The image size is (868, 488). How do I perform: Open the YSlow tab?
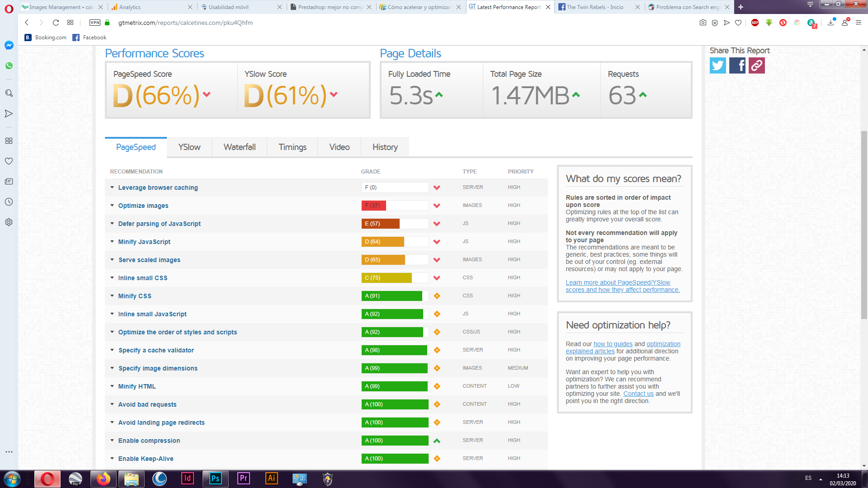click(x=189, y=147)
